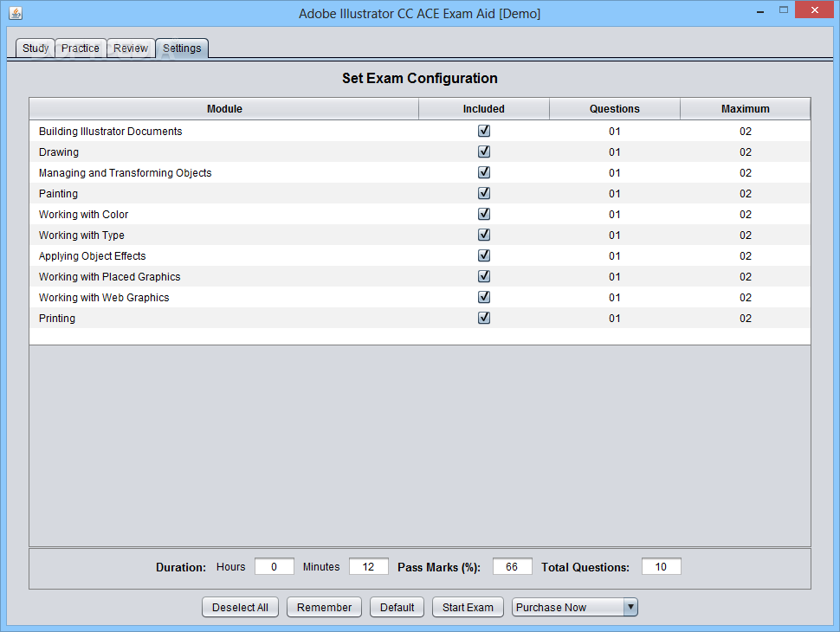Click the Total Questions field
This screenshot has height=632, width=840.
(x=661, y=567)
